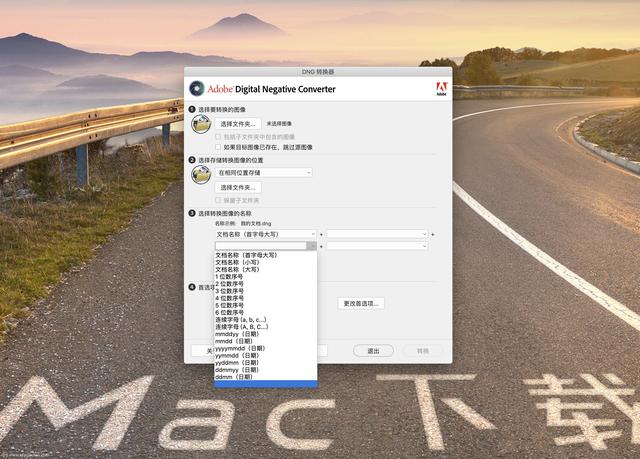Click the folder icon in step 1 section
This screenshot has height=459, width=640.
(201, 124)
